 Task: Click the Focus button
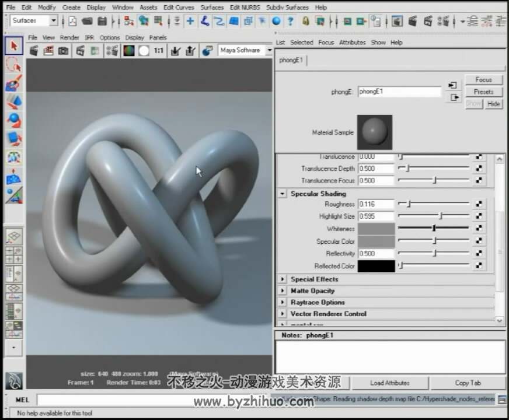coord(484,79)
